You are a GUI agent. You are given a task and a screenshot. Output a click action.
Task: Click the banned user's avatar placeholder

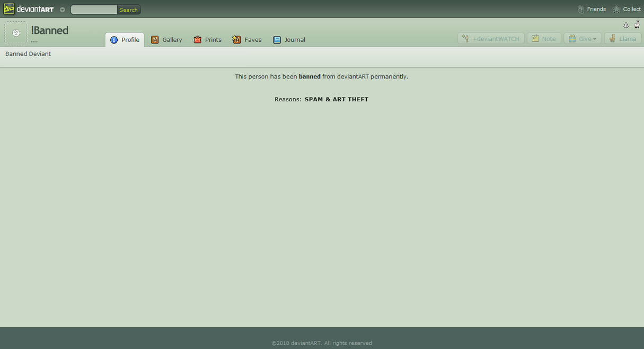pyautogui.click(x=16, y=33)
